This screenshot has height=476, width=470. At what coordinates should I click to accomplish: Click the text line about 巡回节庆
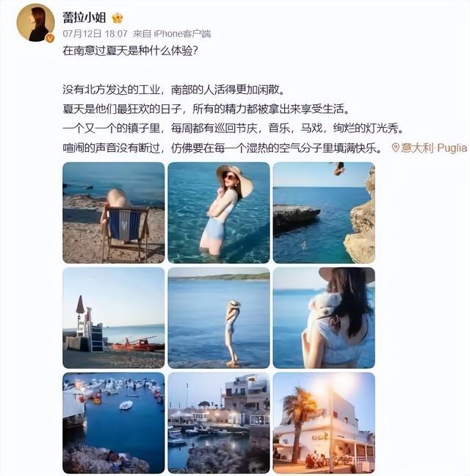click(233, 129)
